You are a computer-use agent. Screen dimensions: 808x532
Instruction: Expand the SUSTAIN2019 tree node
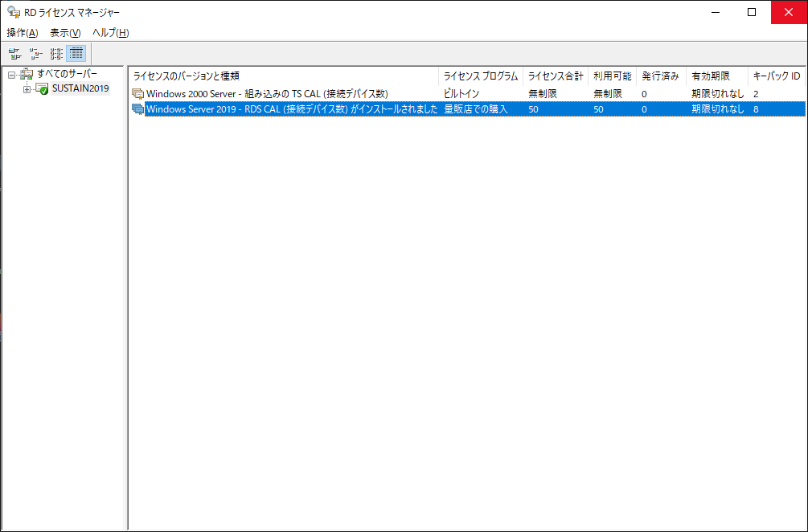[27, 90]
